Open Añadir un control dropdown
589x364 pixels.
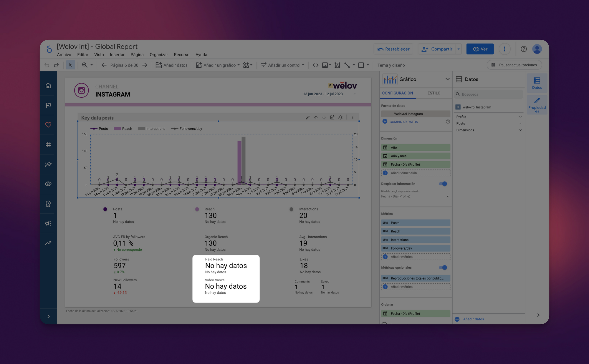tap(283, 65)
